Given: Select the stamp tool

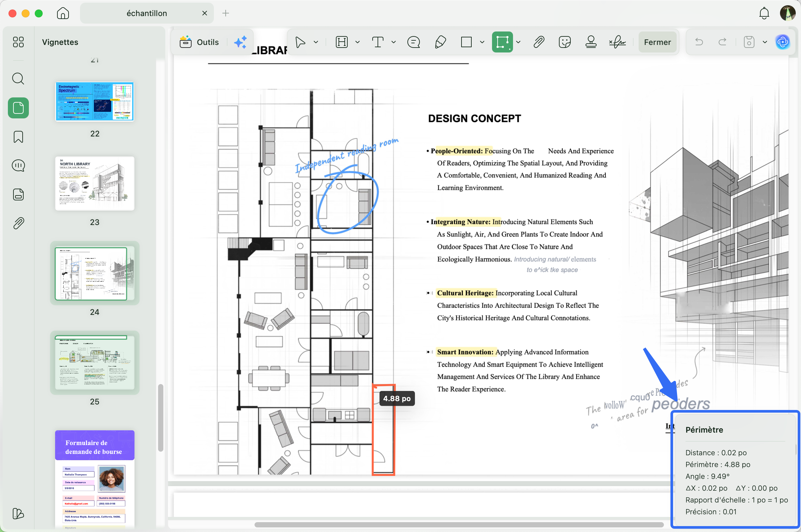Looking at the screenshot, I should [x=591, y=42].
